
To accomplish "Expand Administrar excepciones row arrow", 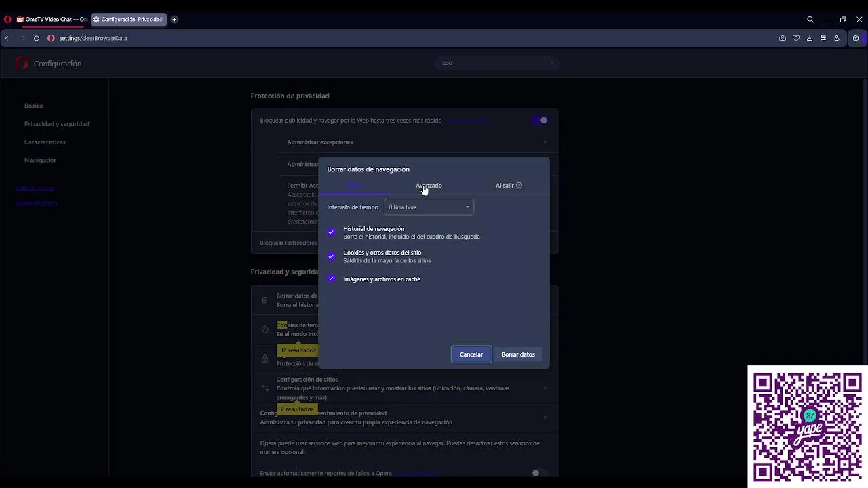I will coord(545,142).
